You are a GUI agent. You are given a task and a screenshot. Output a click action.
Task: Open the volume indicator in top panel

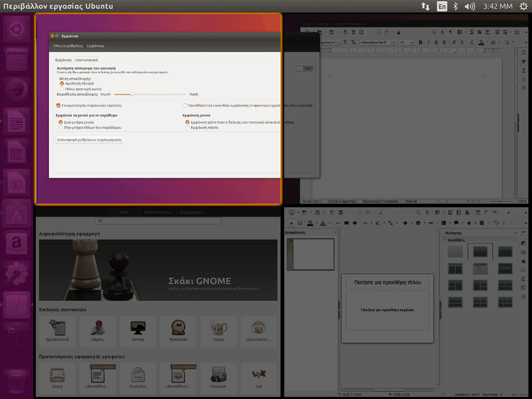point(470,6)
